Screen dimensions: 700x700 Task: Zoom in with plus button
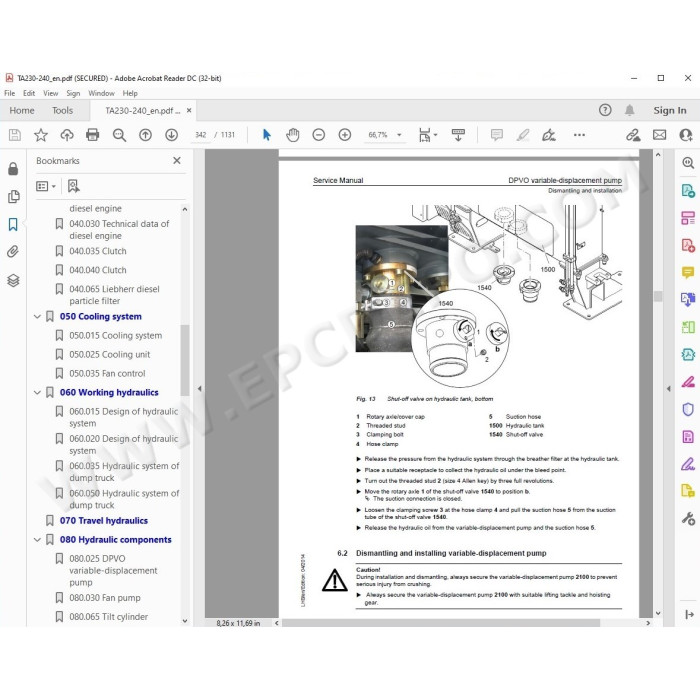tap(345, 135)
